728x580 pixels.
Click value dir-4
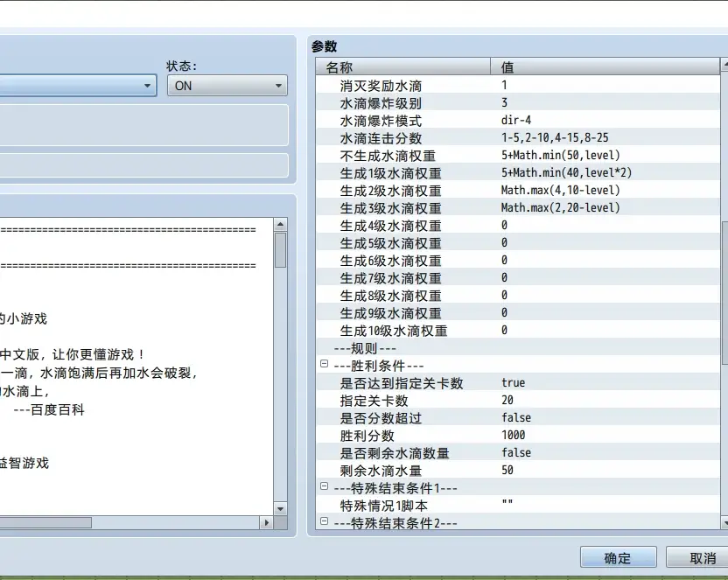click(516, 120)
